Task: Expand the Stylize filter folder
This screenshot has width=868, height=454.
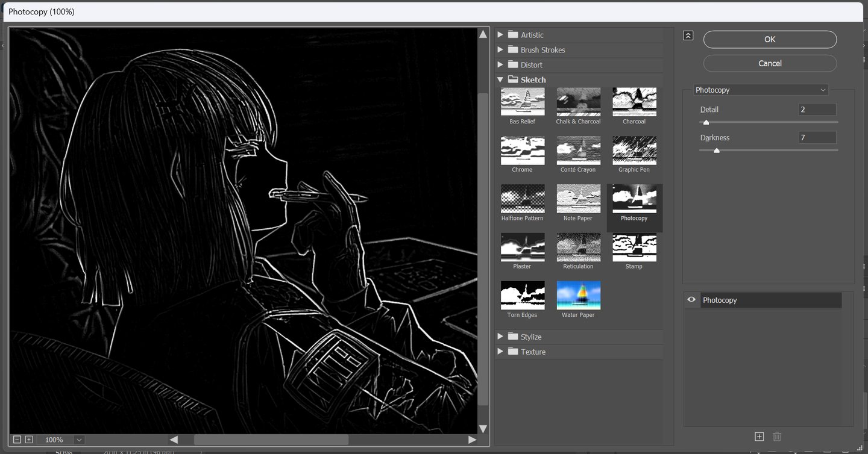Action: [500, 337]
